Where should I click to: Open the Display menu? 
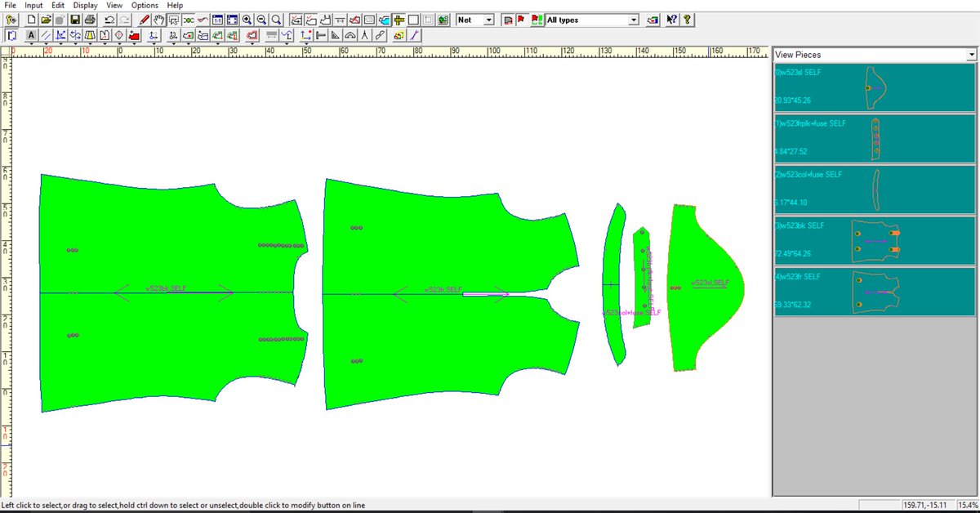(85, 5)
